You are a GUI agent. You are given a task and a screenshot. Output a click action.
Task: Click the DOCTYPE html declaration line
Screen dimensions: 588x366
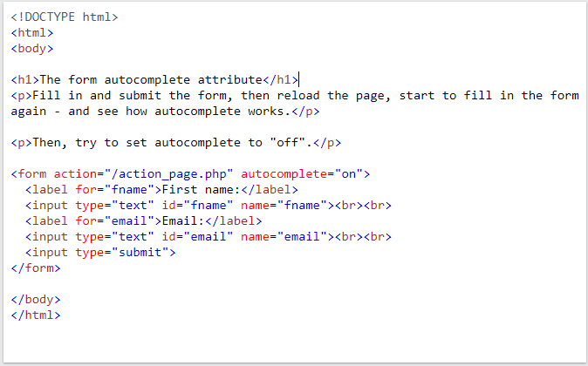coord(65,17)
